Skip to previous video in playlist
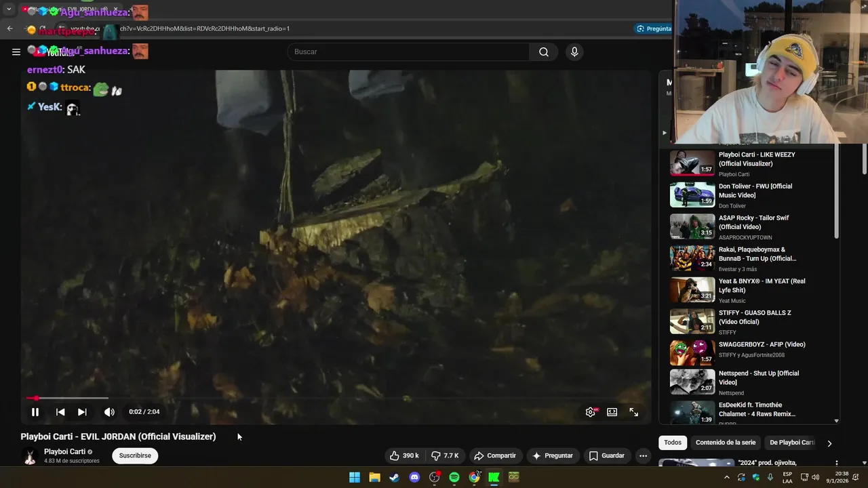 coord(60,411)
